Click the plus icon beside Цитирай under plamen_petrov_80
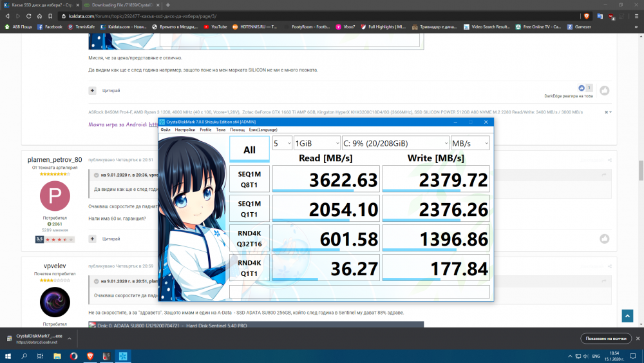The image size is (644, 363). 92,239
